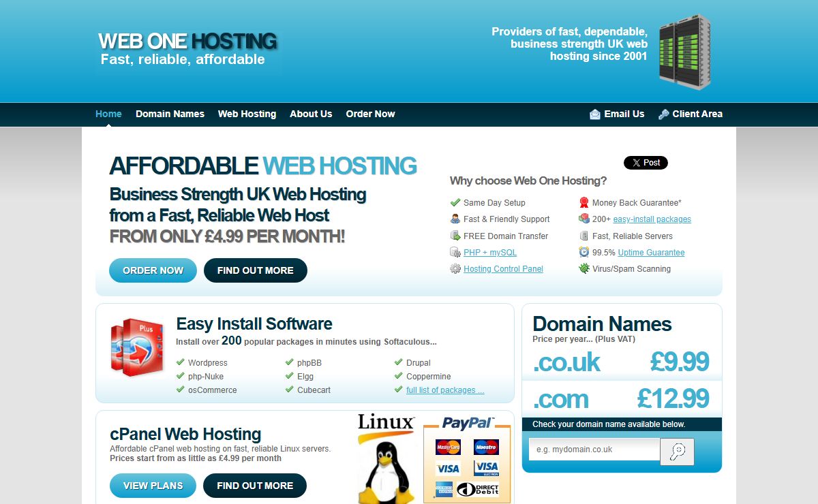Click the server rack image in header
This screenshot has height=504, width=818.
point(684,52)
